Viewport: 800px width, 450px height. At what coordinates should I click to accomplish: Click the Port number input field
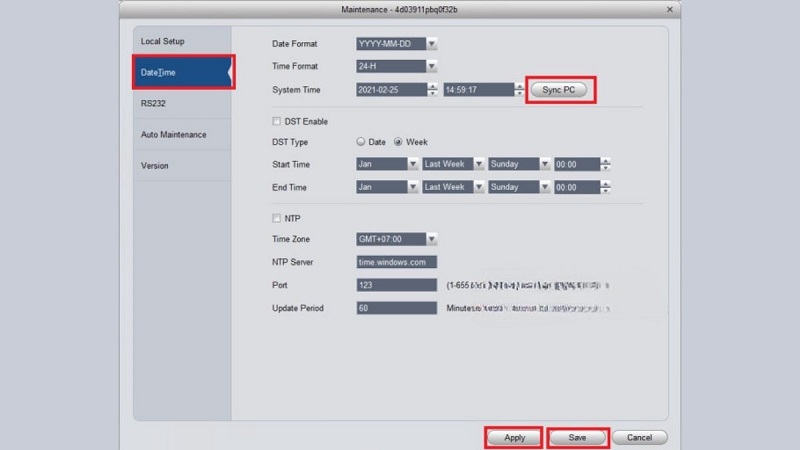396,285
